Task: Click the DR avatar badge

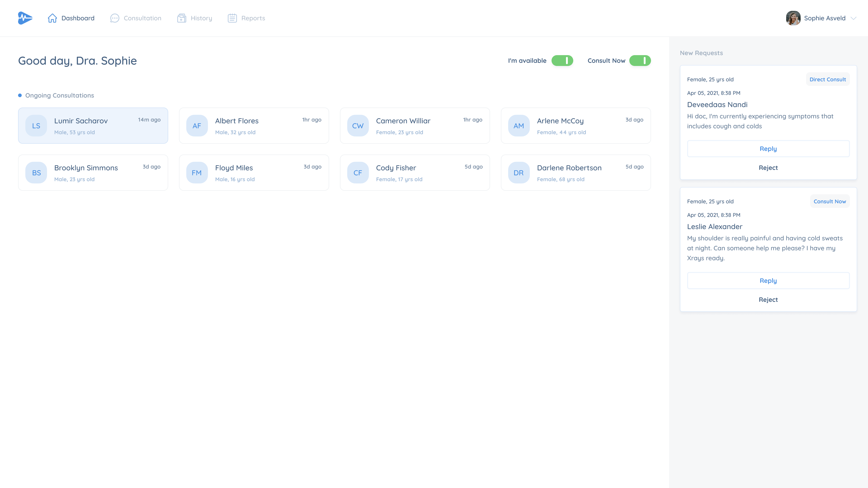Action: coord(519,173)
